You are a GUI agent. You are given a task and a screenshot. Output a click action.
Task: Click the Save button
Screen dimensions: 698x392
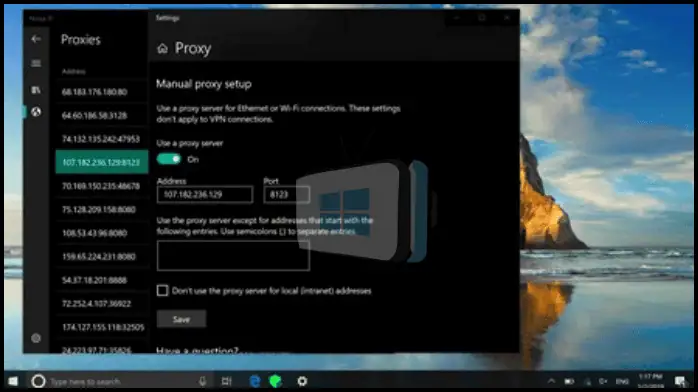(x=181, y=319)
